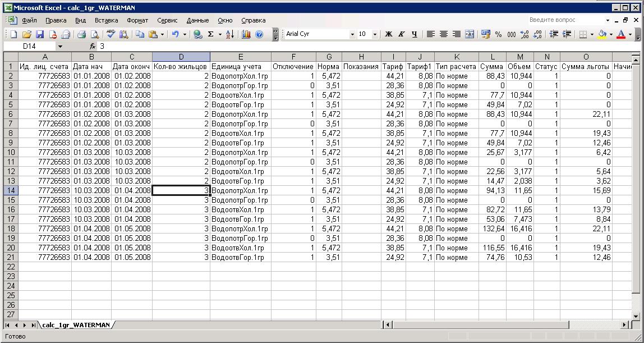This screenshot has width=644, height=343.
Task: Toggle italic К formatting
Action: [x=402, y=34]
